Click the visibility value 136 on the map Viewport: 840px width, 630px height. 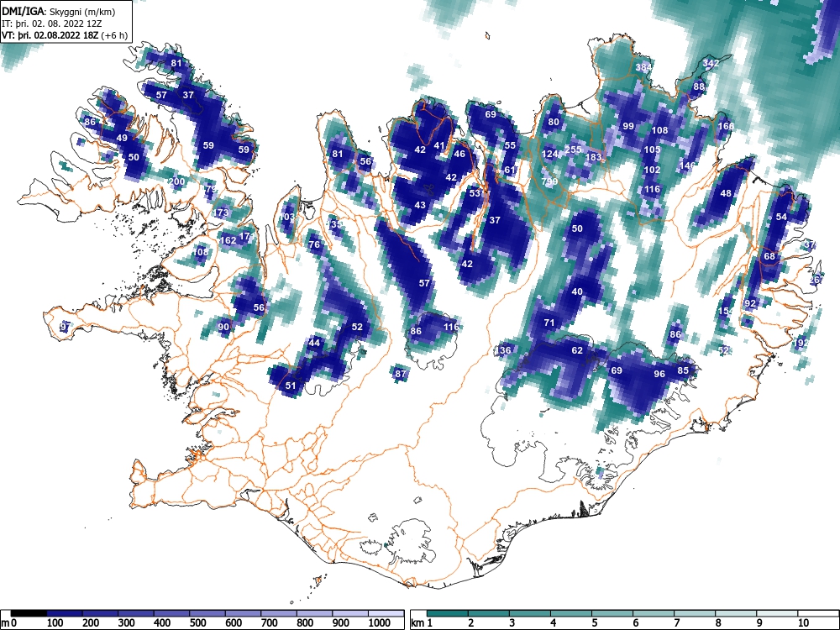(503, 350)
